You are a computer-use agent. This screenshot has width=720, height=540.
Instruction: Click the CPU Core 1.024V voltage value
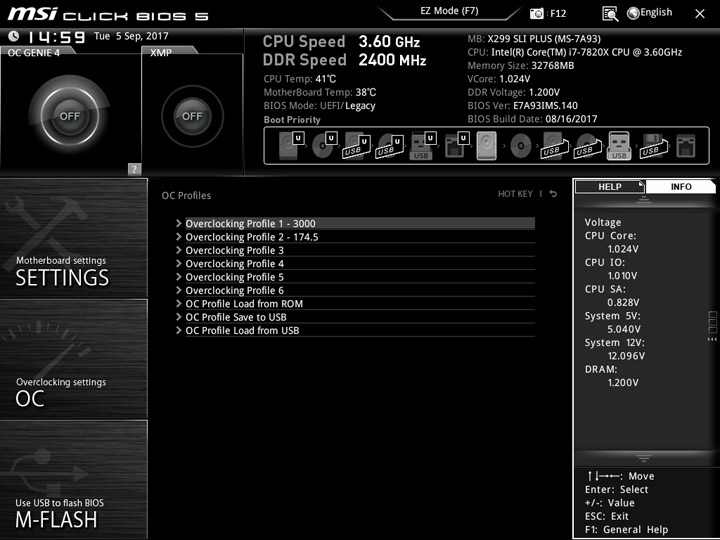[x=623, y=249]
